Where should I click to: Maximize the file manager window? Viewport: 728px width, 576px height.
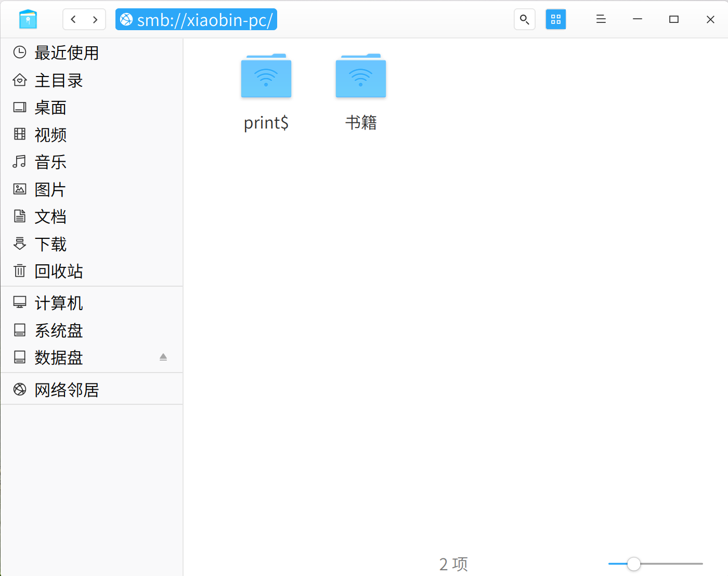(674, 19)
